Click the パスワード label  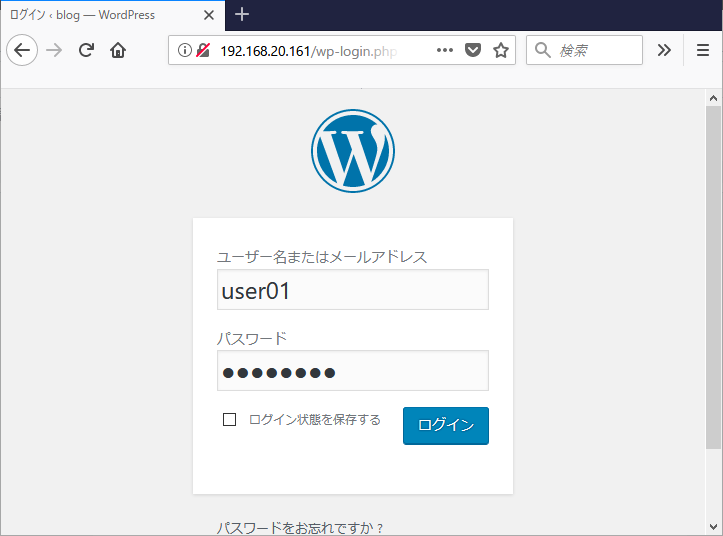tap(252, 339)
